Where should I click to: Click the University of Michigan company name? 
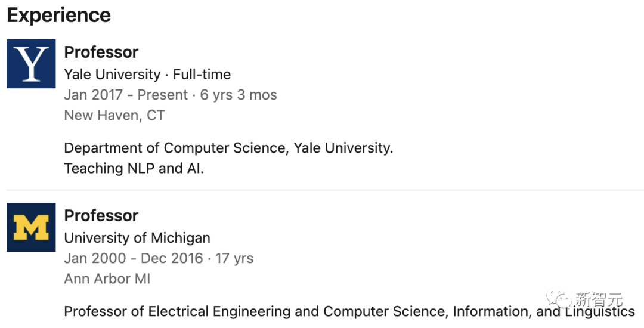[137, 238]
